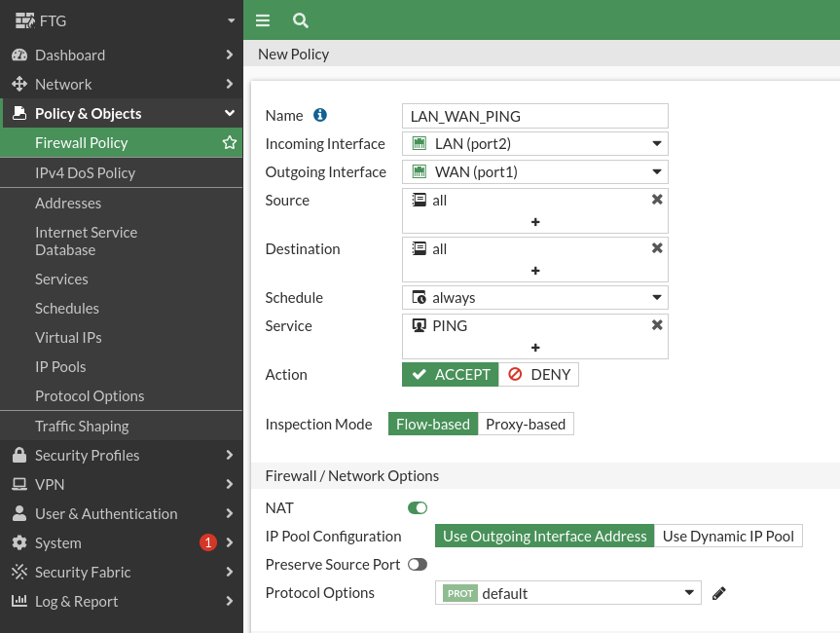
Task: Expand the Protocol Options default dropdown
Action: point(567,593)
